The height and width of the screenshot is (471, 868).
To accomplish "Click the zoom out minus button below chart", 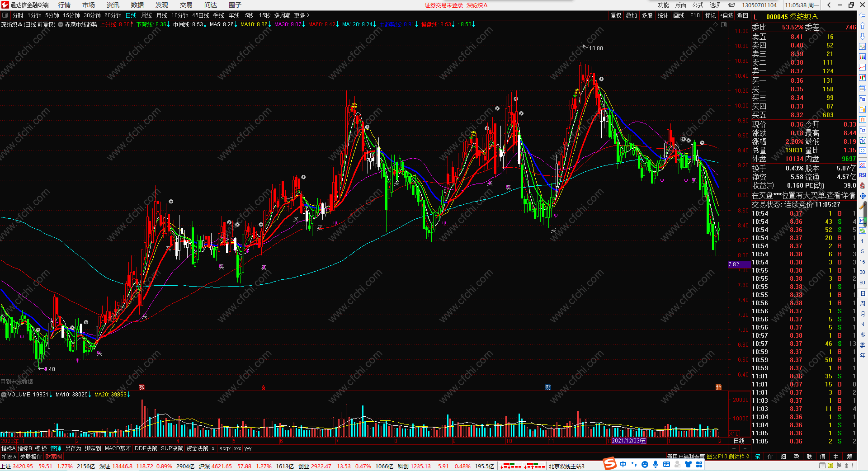I will (745, 448).
